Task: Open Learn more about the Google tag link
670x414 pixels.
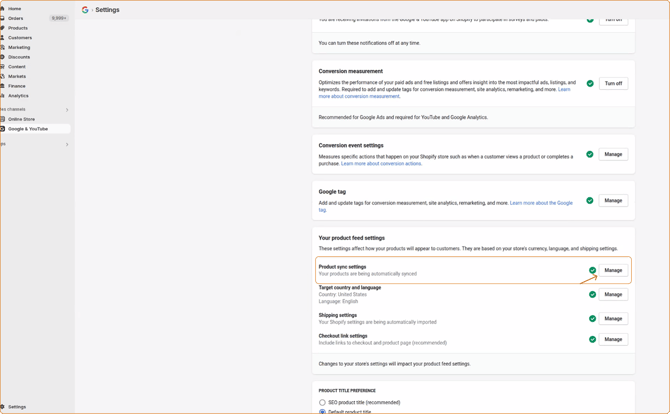Action: (x=541, y=203)
